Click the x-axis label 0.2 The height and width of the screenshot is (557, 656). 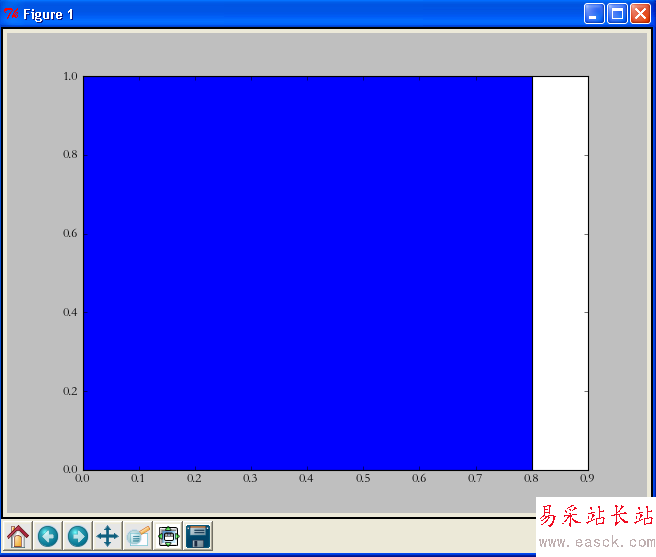pos(194,478)
